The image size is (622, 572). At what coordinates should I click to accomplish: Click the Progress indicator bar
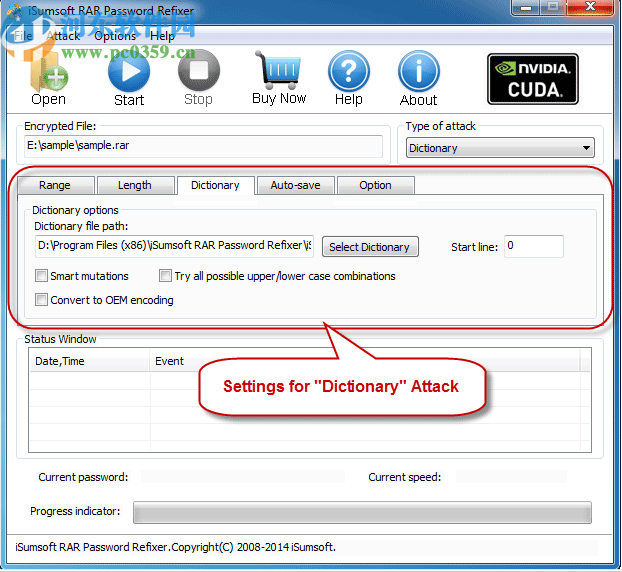(362, 512)
